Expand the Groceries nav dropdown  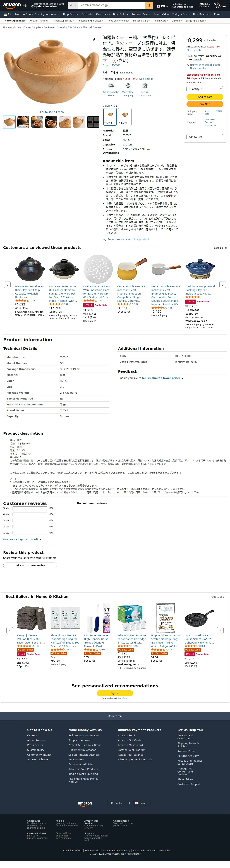(103, 14)
